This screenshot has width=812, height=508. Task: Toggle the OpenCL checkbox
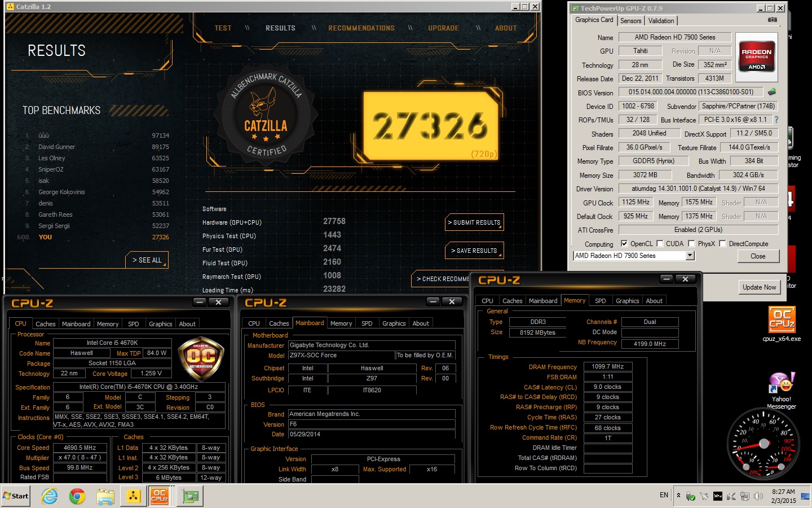[x=624, y=244]
